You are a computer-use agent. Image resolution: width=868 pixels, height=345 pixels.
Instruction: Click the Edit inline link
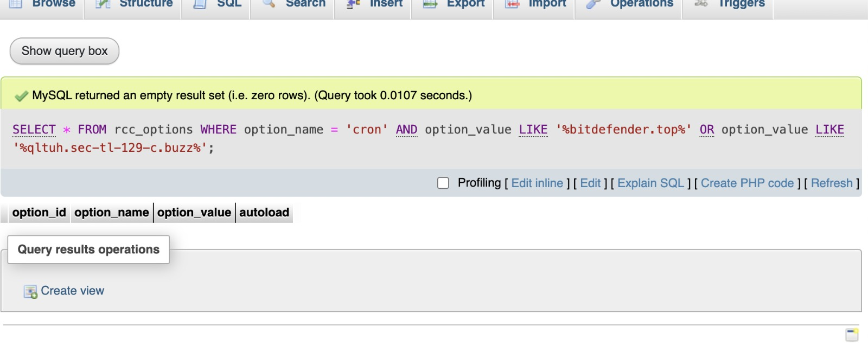coord(537,183)
